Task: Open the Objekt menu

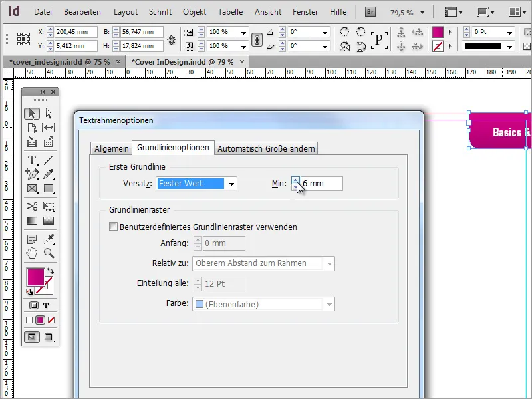Action: (194, 12)
